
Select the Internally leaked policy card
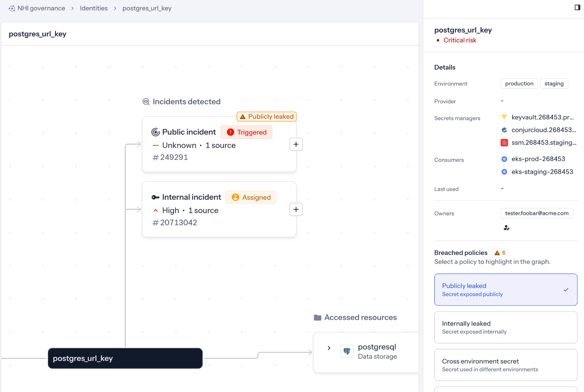point(505,327)
